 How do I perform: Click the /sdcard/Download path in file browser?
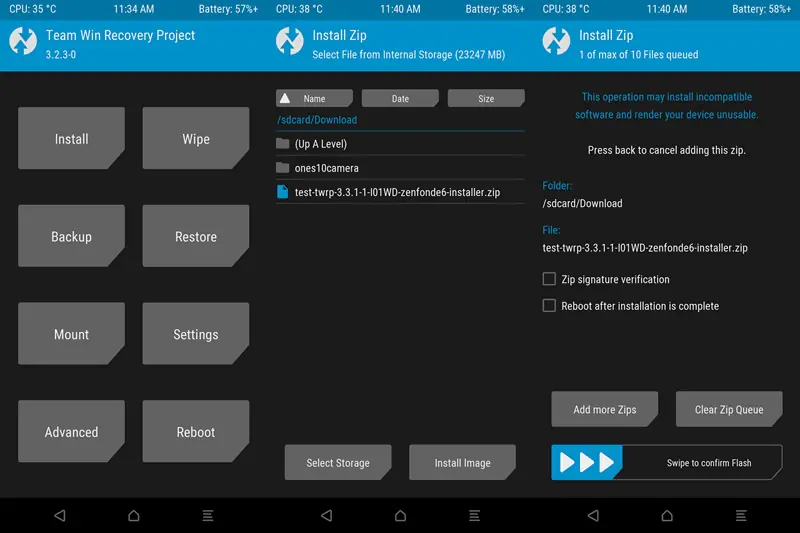click(317, 120)
